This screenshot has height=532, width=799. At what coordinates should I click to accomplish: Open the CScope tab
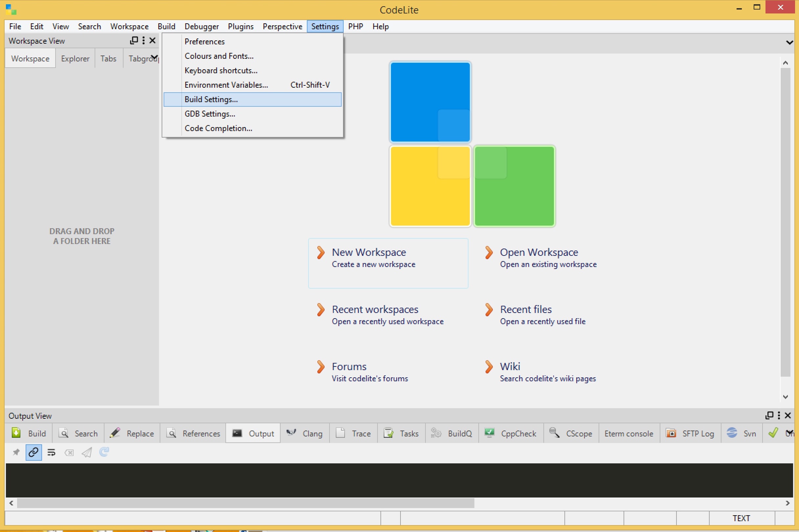571,433
